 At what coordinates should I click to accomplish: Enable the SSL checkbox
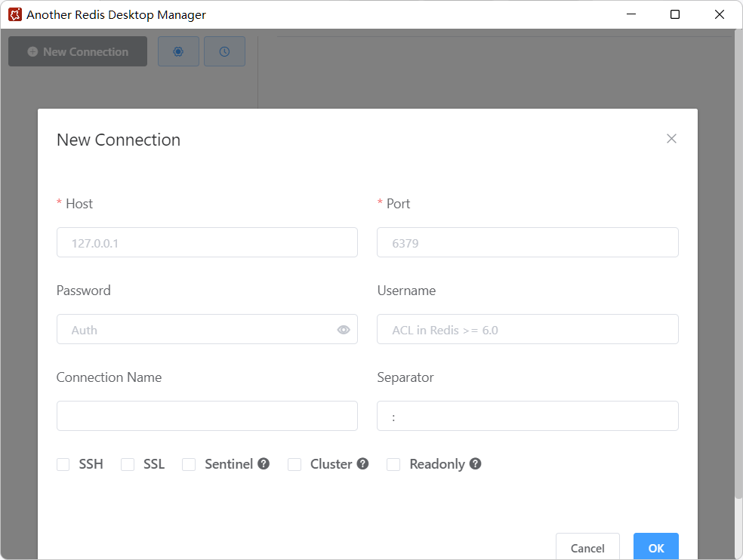[127, 464]
